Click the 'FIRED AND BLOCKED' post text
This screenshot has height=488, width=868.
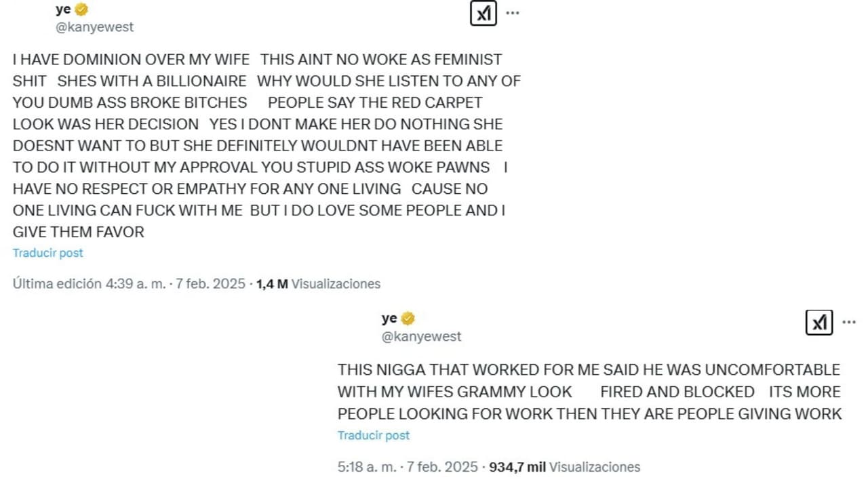(677, 392)
